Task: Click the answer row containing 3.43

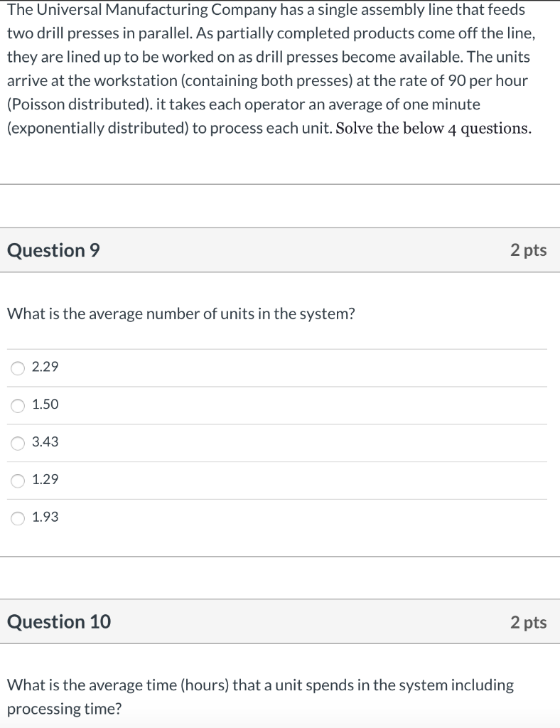Action: click(x=213, y=442)
